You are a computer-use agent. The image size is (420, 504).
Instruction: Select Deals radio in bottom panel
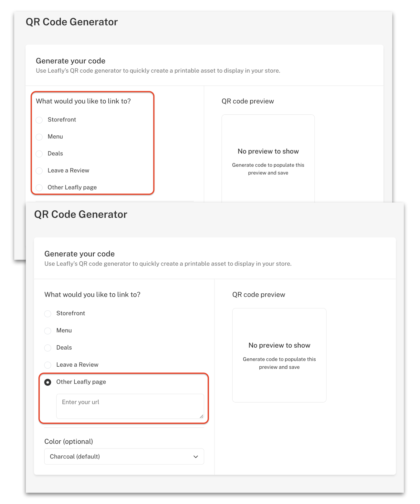click(48, 348)
